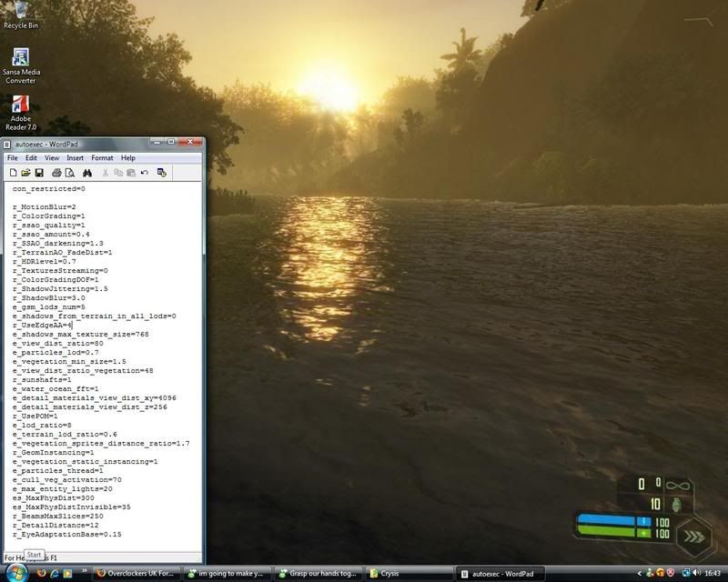Viewport: 728px width, 582px height.
Task: Show hidden system tray icons
Action: [640, 574]
